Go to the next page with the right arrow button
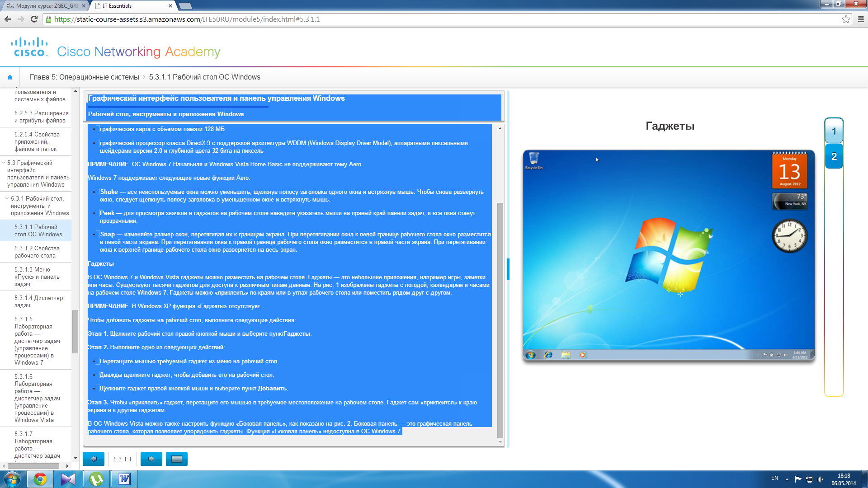The width and height of the screenshot is (868, 488). coord(151,459)
